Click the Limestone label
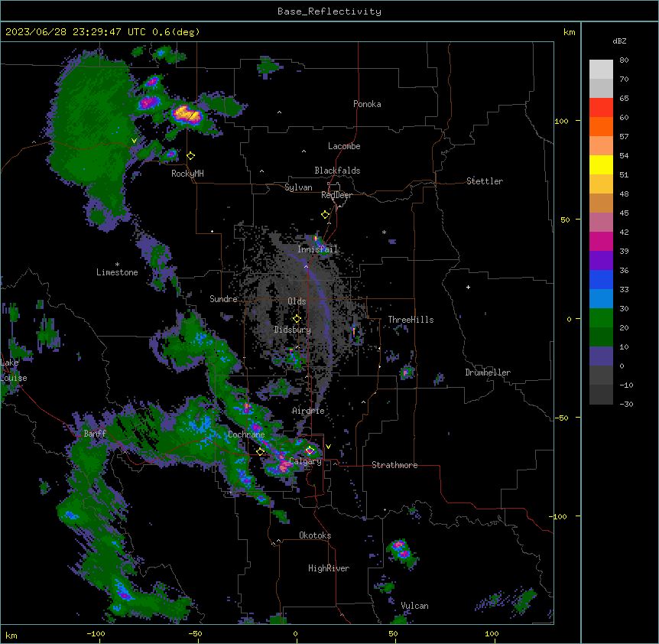 click(x=117, y=272)
